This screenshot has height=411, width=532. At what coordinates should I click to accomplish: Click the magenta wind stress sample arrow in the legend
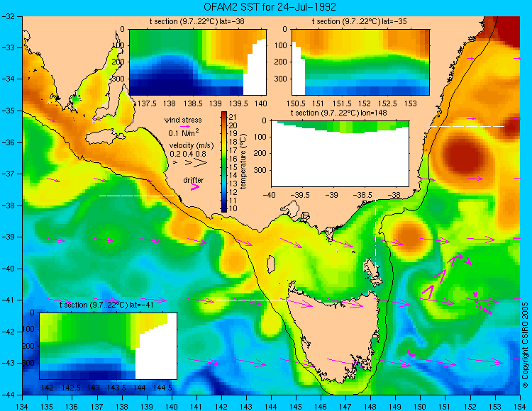(x=185, y=127)
